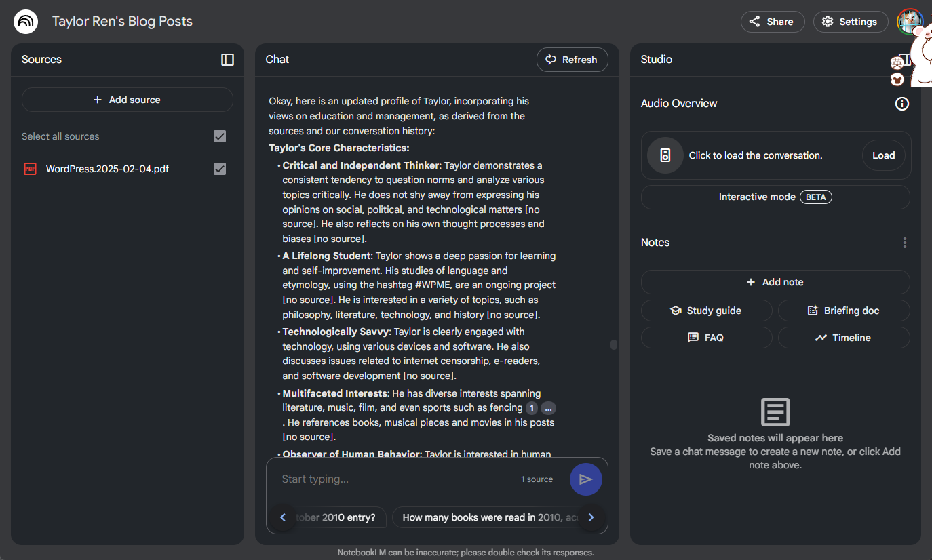Open citation number 1 bubble

532,408
